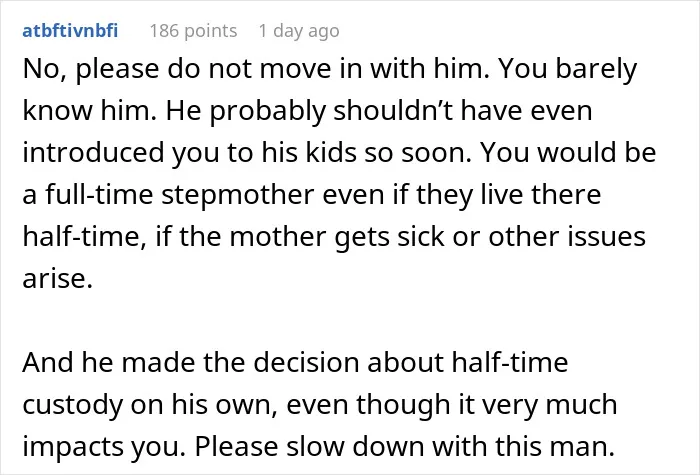Click the blank gap between the two paragraphs
Viewport: 700px width, 475px height.
pos(350,321)
